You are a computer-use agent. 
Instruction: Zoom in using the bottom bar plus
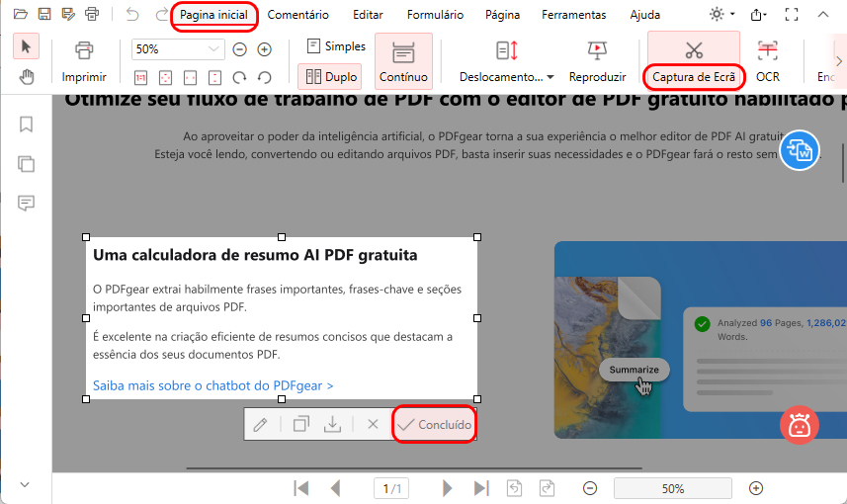coord(756,488)
